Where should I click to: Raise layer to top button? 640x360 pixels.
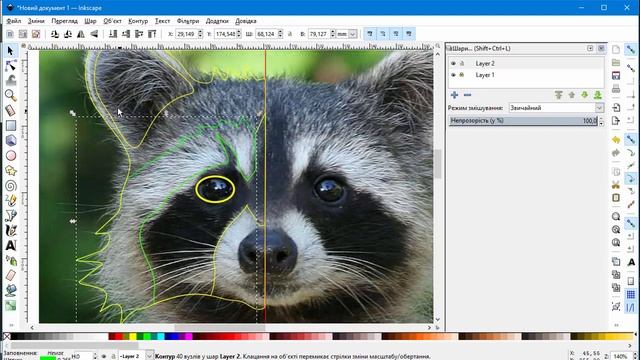558,95
